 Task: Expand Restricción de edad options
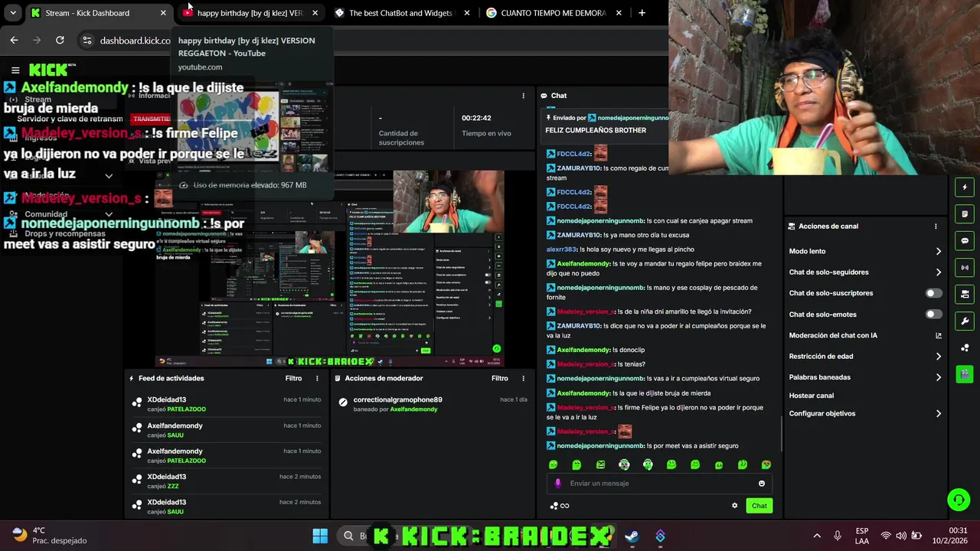point(939,357)
